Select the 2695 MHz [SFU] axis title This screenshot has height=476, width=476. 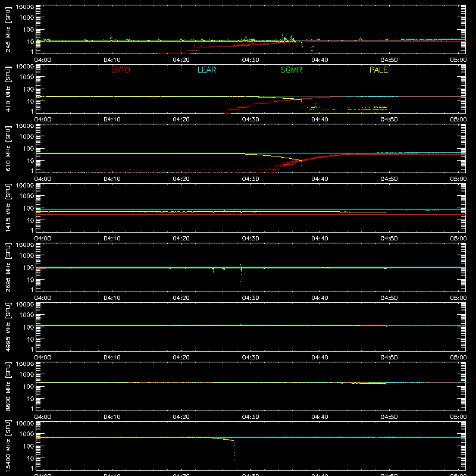point(8,267)
